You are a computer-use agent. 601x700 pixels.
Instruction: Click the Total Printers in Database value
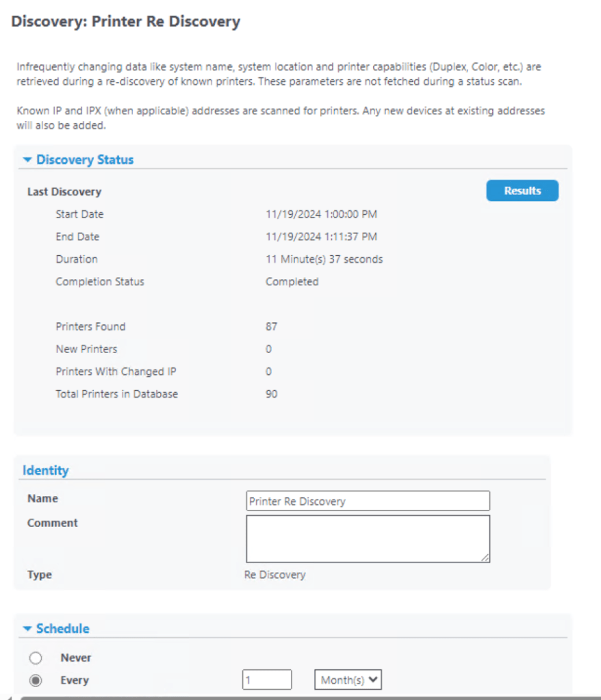[x=271, y=393]
